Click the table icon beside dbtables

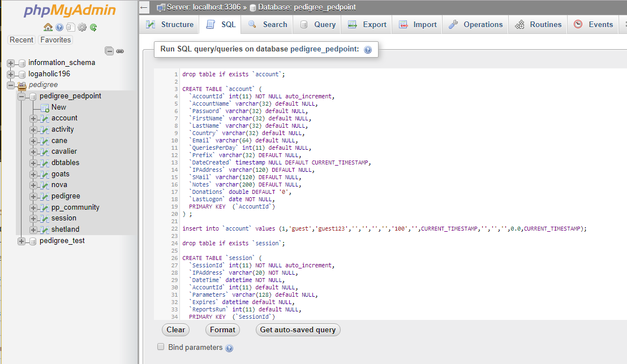[44, 163]
